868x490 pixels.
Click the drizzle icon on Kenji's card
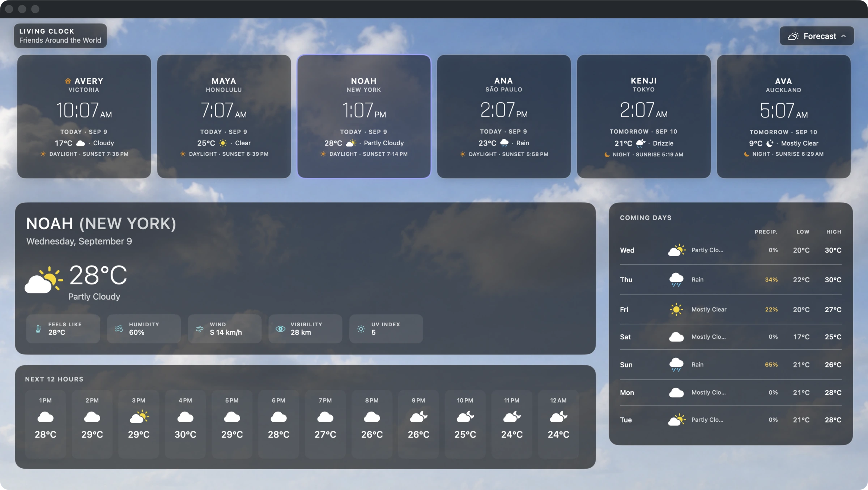(x=641, y=143)
